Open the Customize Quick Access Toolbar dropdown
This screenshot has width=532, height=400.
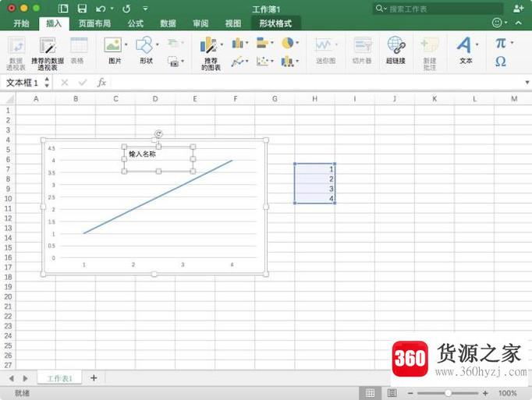point(145,9)
